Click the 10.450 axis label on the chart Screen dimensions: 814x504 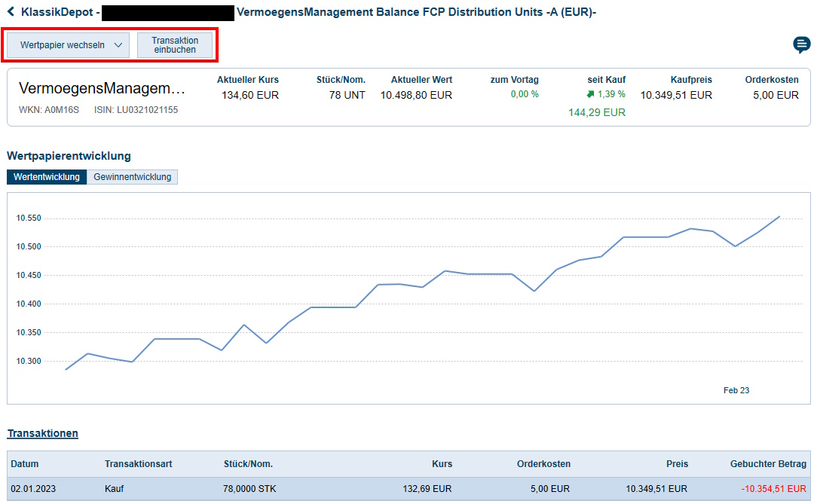coord(29,276)
